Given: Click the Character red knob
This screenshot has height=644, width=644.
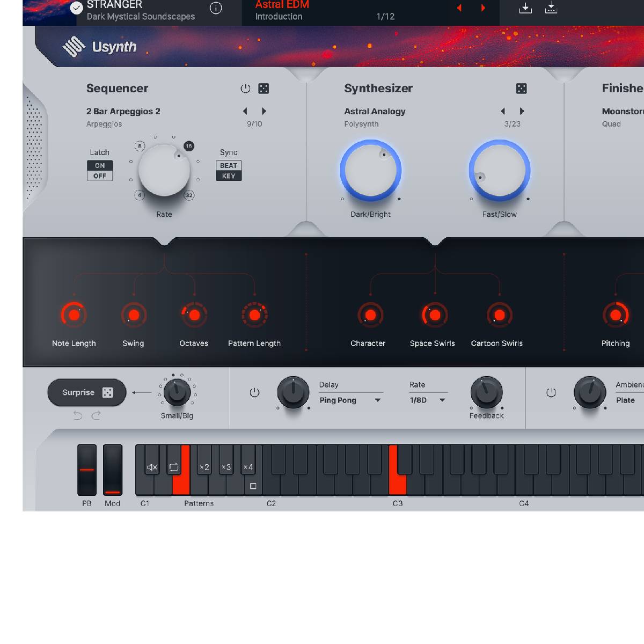Looking at the screenshot, I should click(370, 315).
